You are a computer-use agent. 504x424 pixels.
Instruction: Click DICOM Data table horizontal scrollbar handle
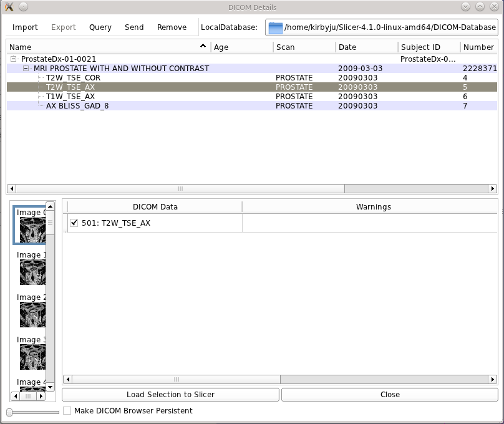(x=176, y=379)
